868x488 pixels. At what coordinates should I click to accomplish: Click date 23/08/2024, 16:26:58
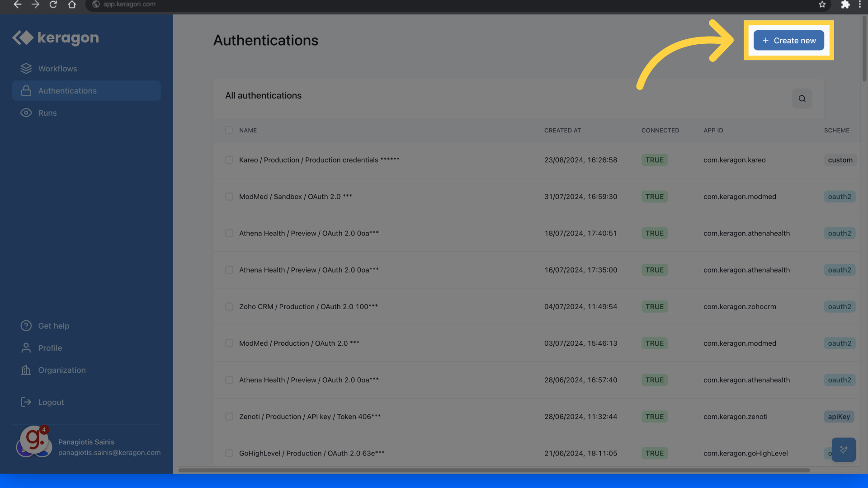point(580,160)
